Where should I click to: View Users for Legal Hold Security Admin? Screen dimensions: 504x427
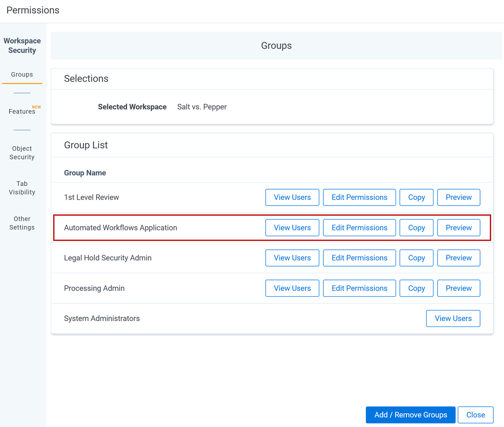click(292, 258)
